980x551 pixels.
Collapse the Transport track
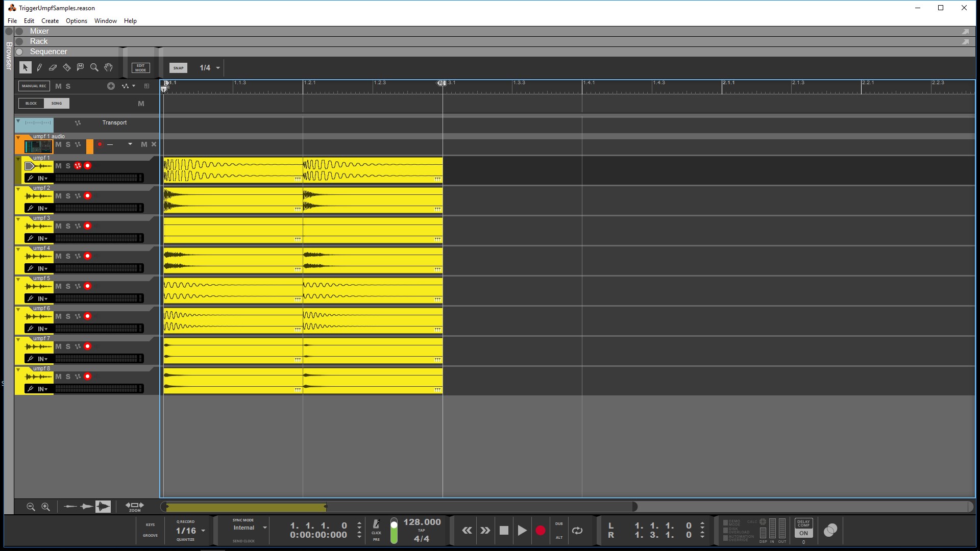tap(18, 121)
